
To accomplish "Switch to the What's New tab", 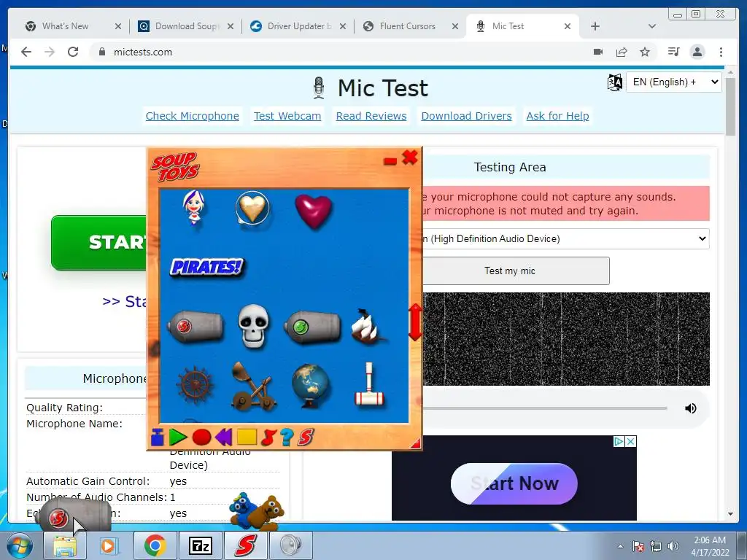I will click(x=65, y=26).
